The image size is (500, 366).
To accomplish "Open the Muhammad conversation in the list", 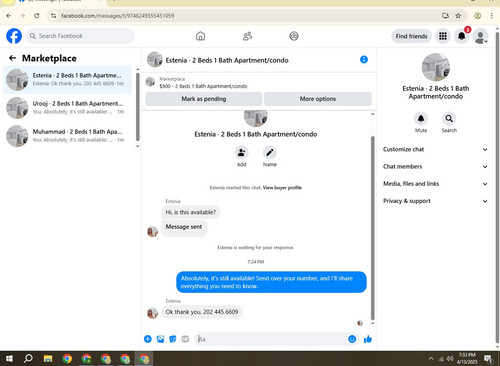I will (68, 136).
